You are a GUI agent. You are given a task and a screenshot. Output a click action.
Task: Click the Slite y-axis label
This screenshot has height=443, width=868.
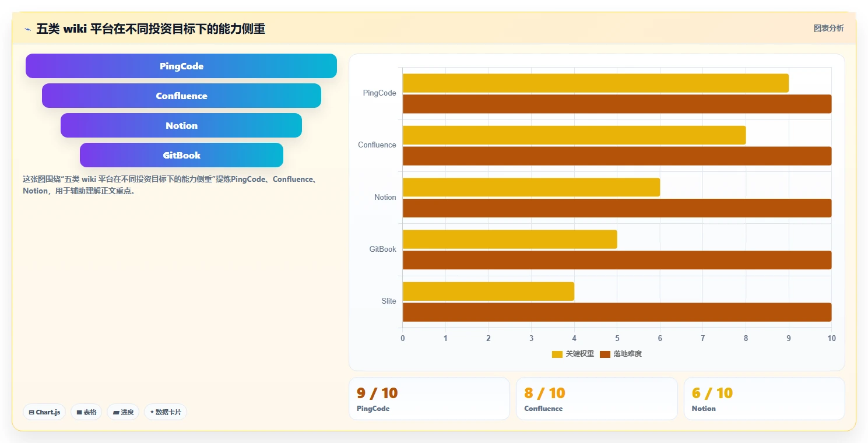(389, 301)
